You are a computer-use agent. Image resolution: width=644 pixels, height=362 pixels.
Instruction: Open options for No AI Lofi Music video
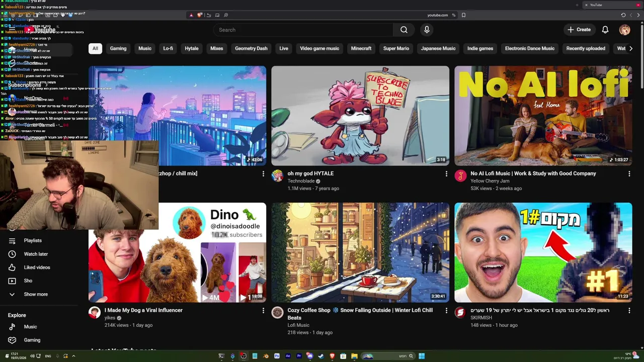tap(629, 173)
